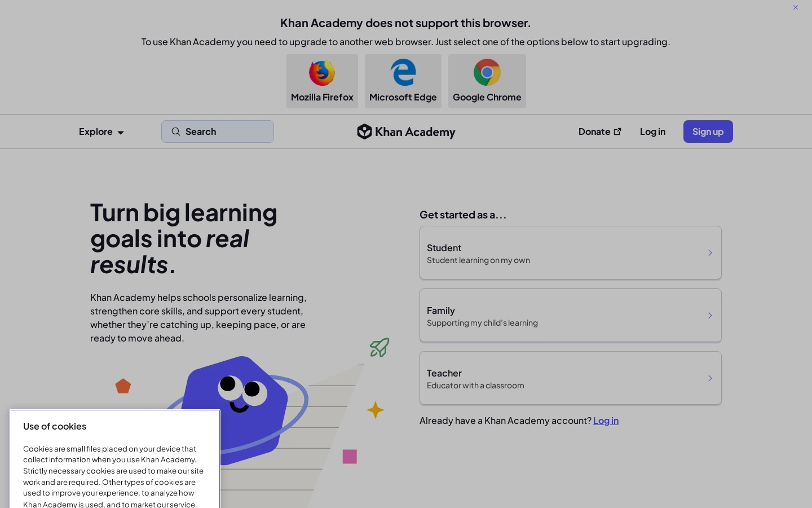Click 'Khan Academy does not support this browser' heading
Image resolution: width=812 pixels, height=508 pixels.
coord(405,23)
